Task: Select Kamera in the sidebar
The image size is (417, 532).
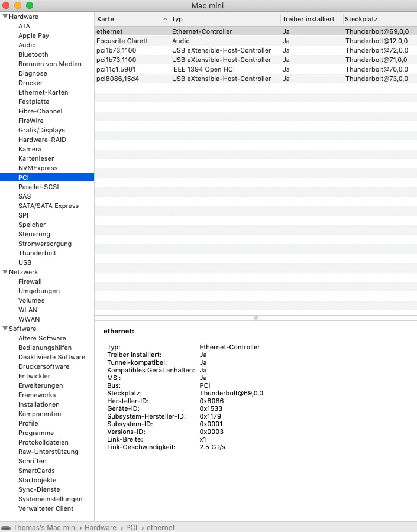Action: pyautogui.click(x=30, y=150)
